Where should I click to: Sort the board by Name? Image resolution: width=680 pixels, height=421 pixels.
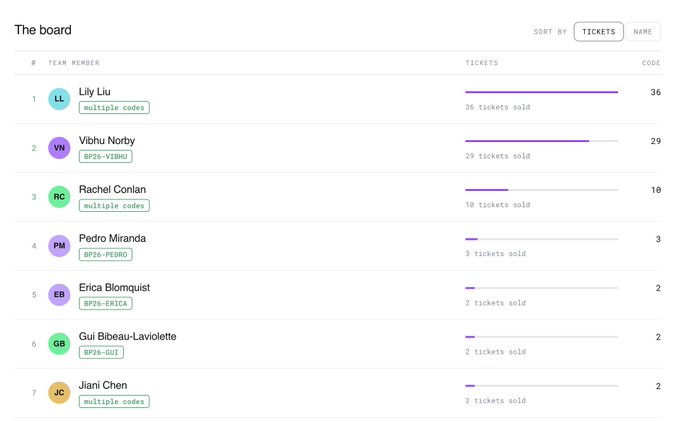tap(643, 32)
